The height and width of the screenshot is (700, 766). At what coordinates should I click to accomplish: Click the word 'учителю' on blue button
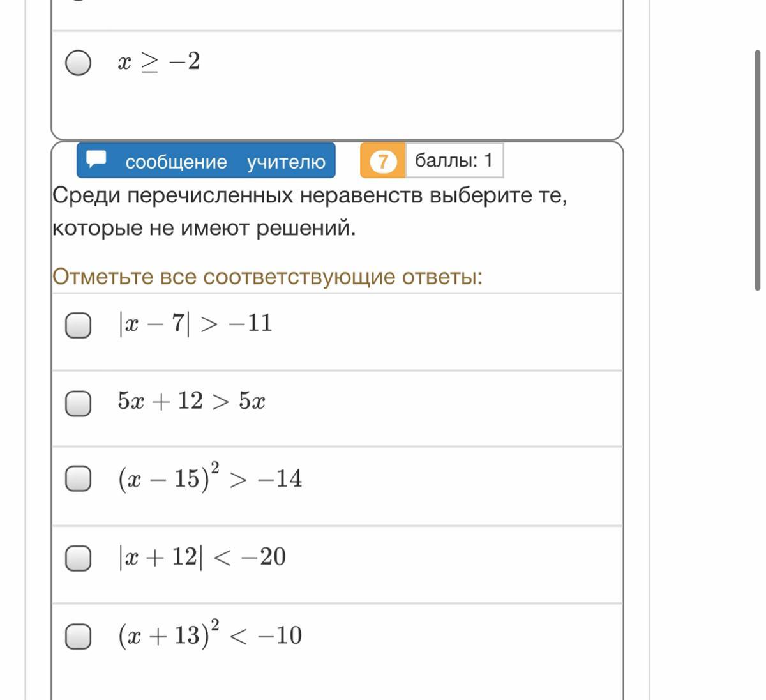coord(286,162)
